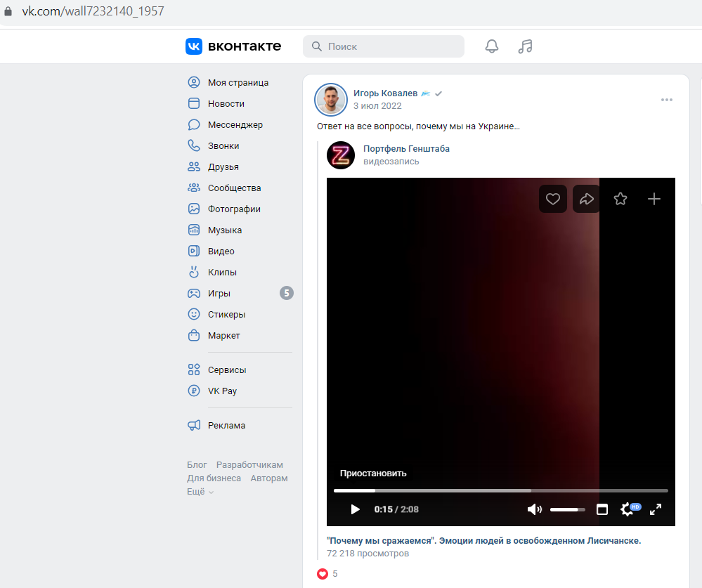Click Игорь Ковалев profile avatar
Viewport: 702px width, 588px height.
click(331, 99)
